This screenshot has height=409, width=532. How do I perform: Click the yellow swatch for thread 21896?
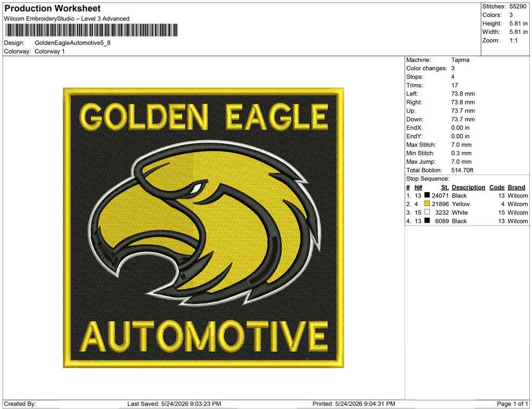click(427, 203)
